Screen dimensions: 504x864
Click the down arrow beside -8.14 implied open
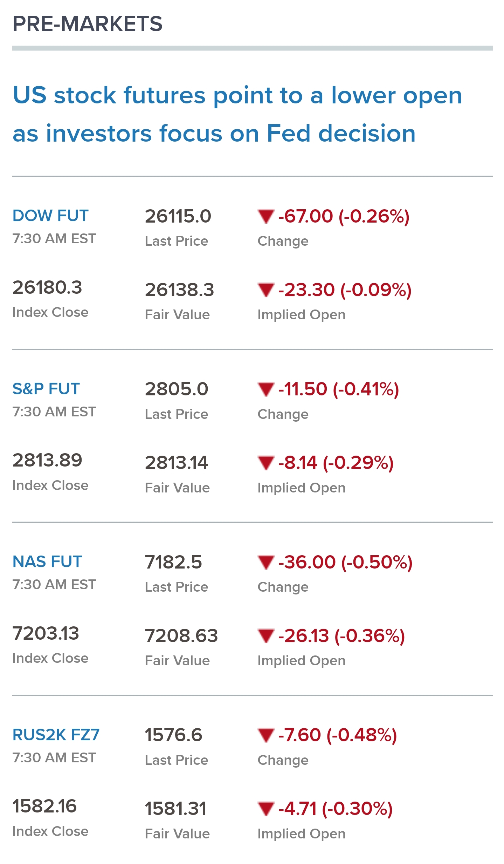point(266,463)
